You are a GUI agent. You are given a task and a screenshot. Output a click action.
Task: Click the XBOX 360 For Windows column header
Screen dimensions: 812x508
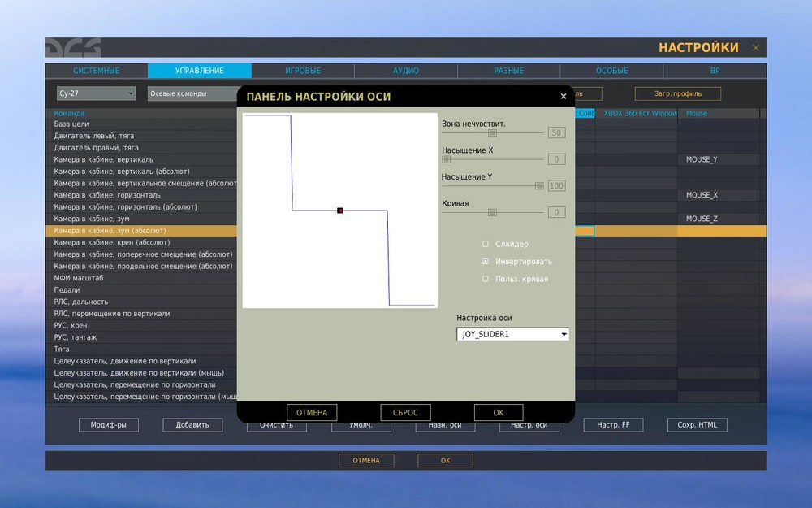(637, 113)
